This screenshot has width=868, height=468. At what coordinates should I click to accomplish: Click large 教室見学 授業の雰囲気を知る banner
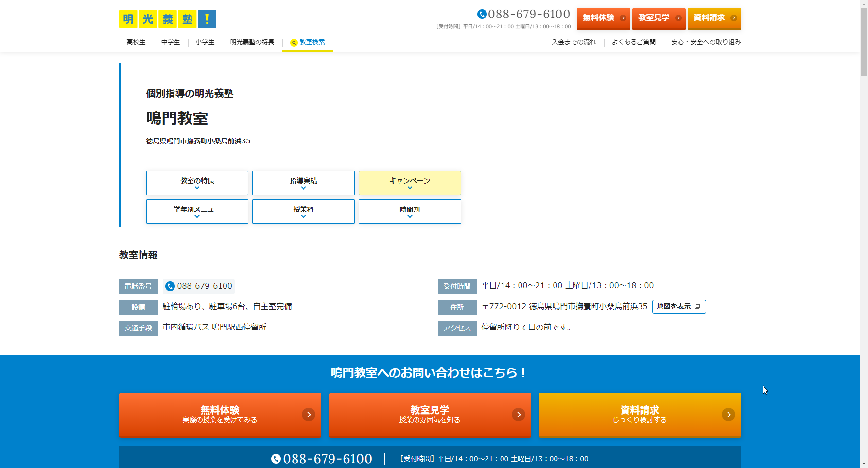tap(430, 415)
